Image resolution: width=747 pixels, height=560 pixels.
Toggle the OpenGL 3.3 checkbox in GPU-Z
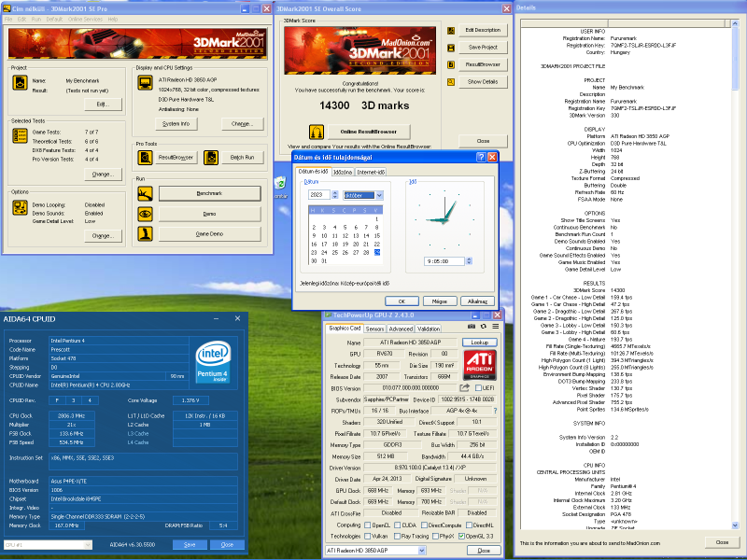(x=461, y=536)
